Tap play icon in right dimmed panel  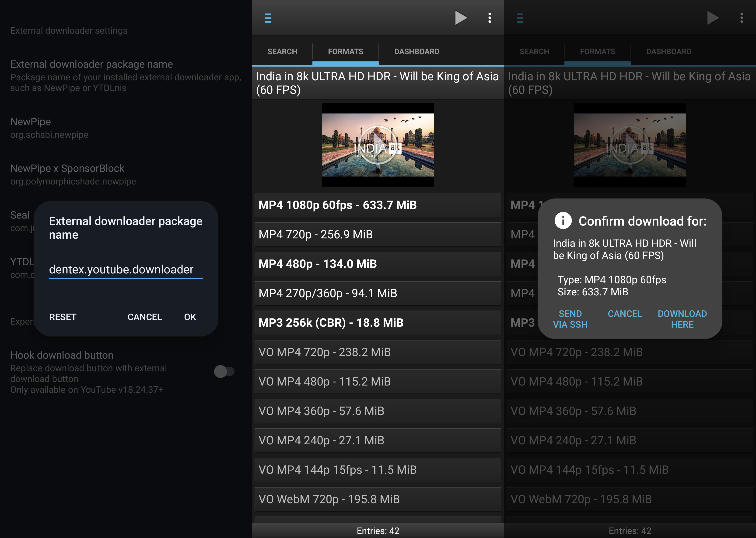click(x=713, y=18)
